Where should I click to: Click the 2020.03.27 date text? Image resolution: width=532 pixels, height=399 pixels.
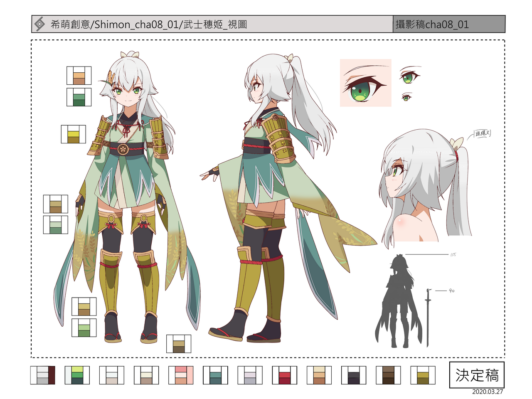[488, 392]
